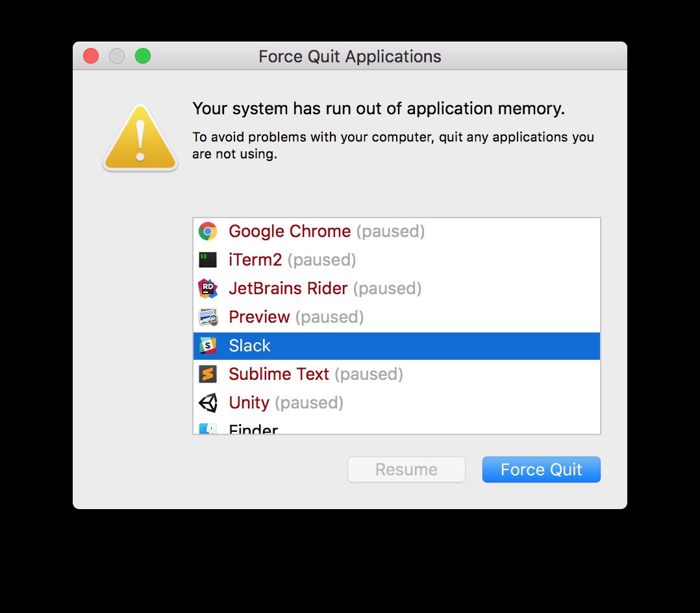
Task: Click the Google Chrome app icon
Action: [208, 231]
